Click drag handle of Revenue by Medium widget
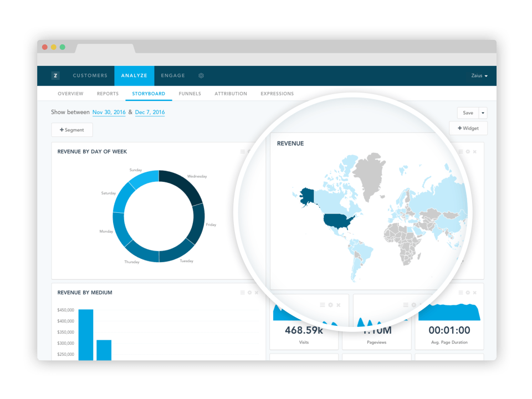 point(243,293)
